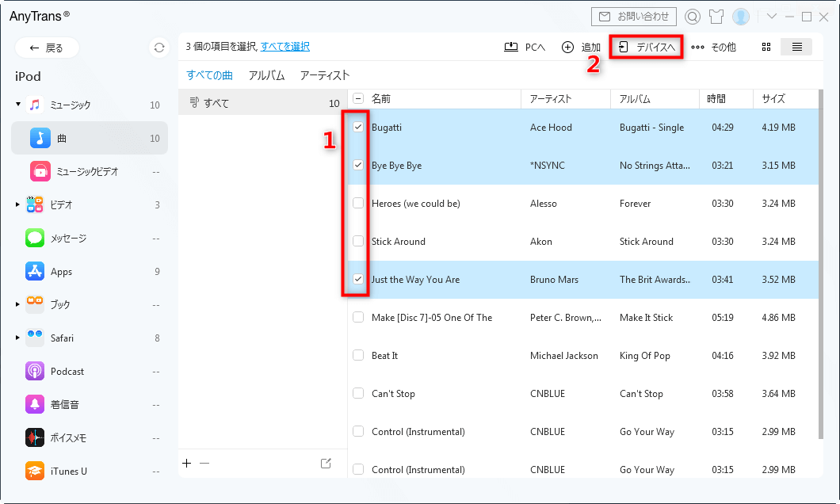Select the Songs (曲) music-note icon

[x=40, y=138]
